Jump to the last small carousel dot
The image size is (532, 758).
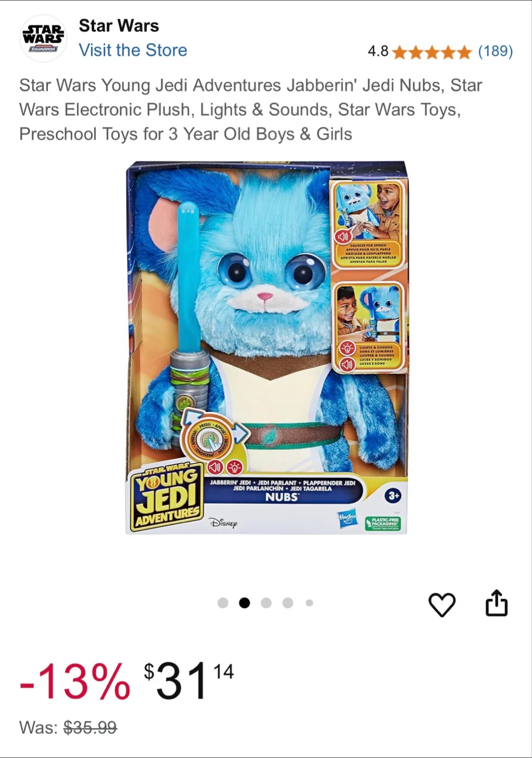click(x=309, y=603)
